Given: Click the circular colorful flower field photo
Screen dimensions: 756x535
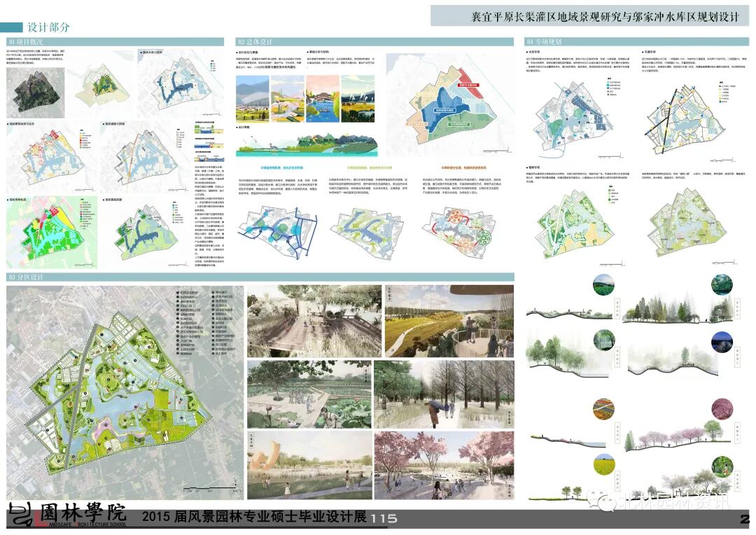Looking at the screenshot, I should click(x=603, y=409).
